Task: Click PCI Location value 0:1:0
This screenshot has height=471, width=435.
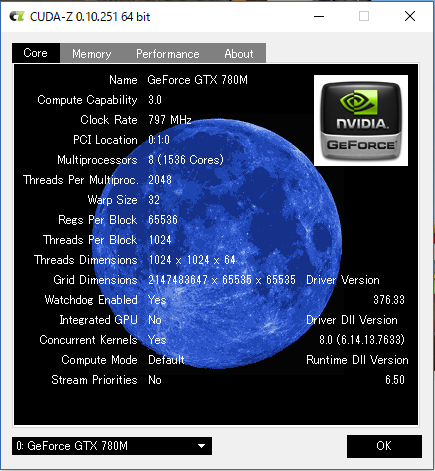Action: click(x=159, y=140)
